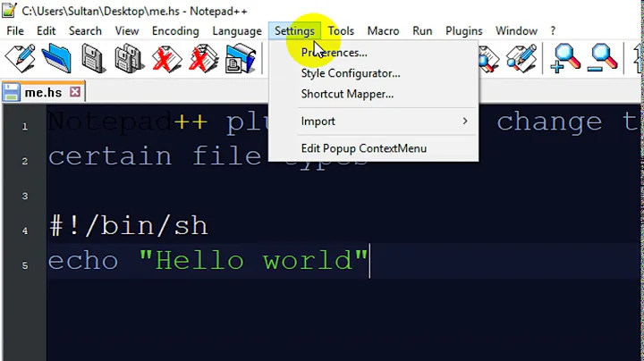This screenshot has height=361, width=644.
Task: Close the me.hs tab with its X
Action: [75, 92]
